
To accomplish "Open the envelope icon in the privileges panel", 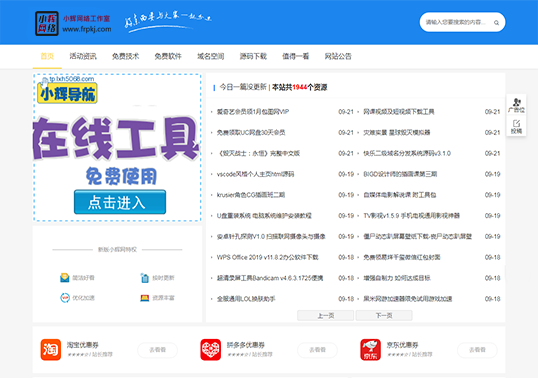I will coord(65,277).
